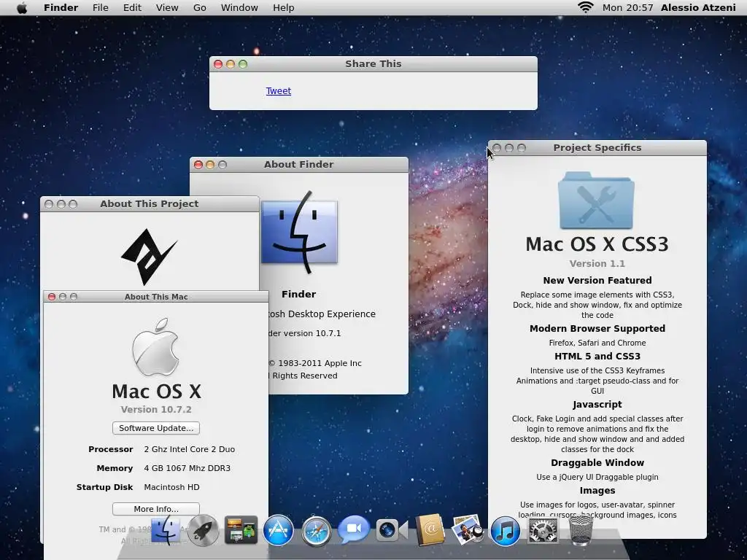The width and height of the screenshot is (747, 560).
Task: Click the Images heading in Project Specifics
Action: pyautogui.click(x=597, y=491)
